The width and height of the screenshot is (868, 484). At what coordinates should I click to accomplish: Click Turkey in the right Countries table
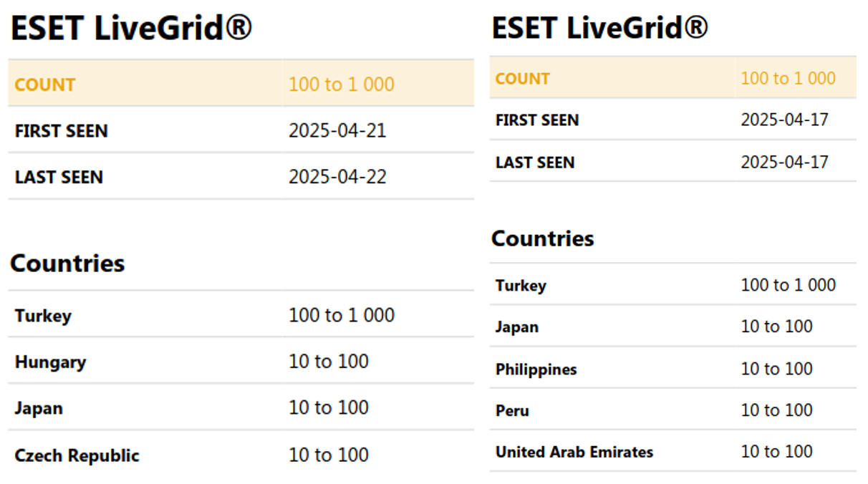pos(521,286)
